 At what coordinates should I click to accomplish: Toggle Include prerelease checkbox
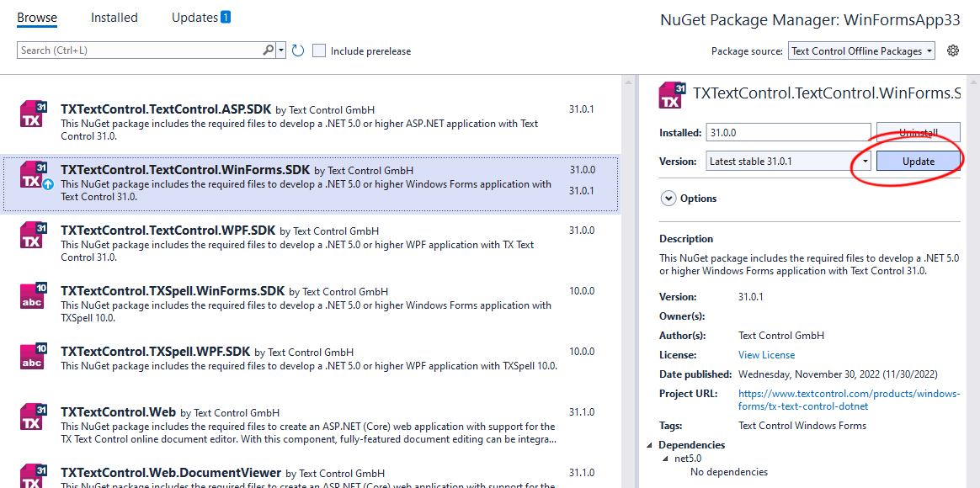pos(319,50)
